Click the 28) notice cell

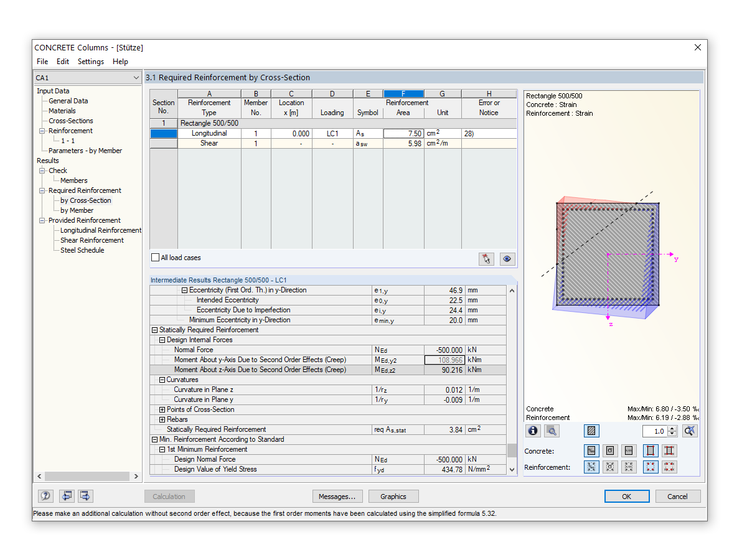tap(489, 133)
